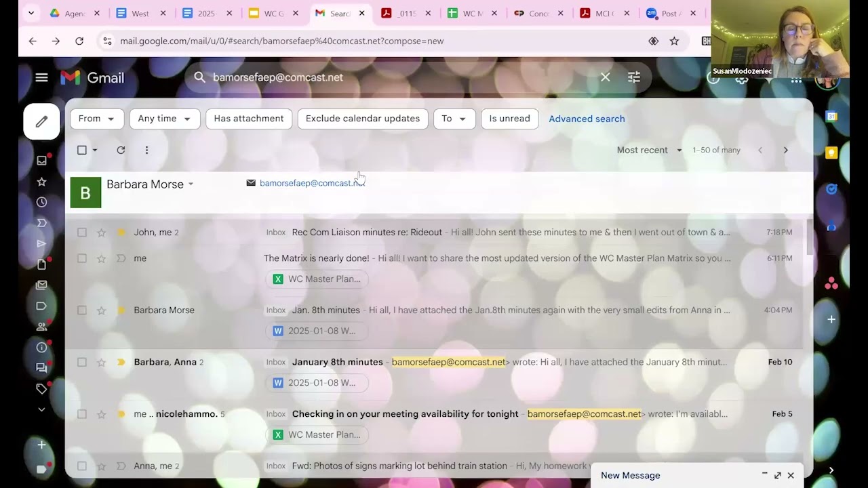Tick the select-all checkbox
Viewport: 868px width, 488px height.
(x=82, y=150)
